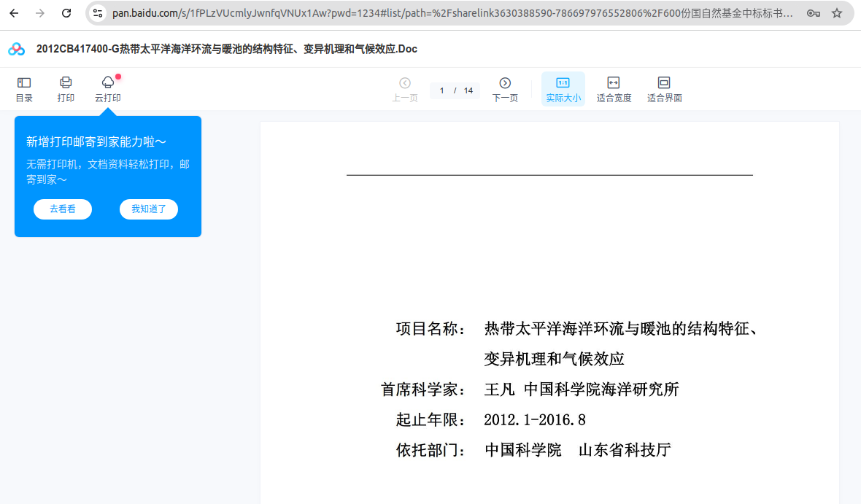861x504 pixels.
Task: Click the page number input field
Action: (441, 90)
